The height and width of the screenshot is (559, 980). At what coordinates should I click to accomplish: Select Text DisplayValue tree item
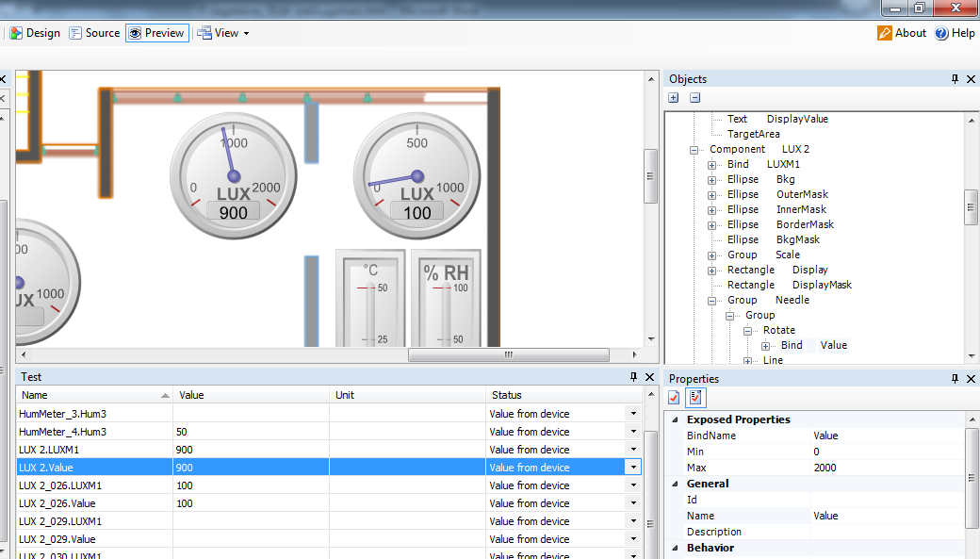[777, 119]
